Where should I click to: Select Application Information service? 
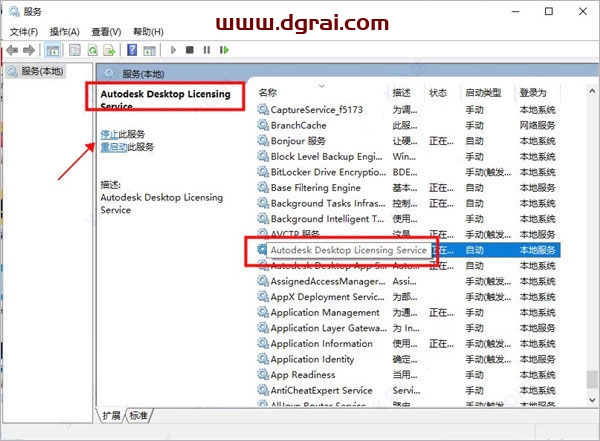(x=407, y=344)
